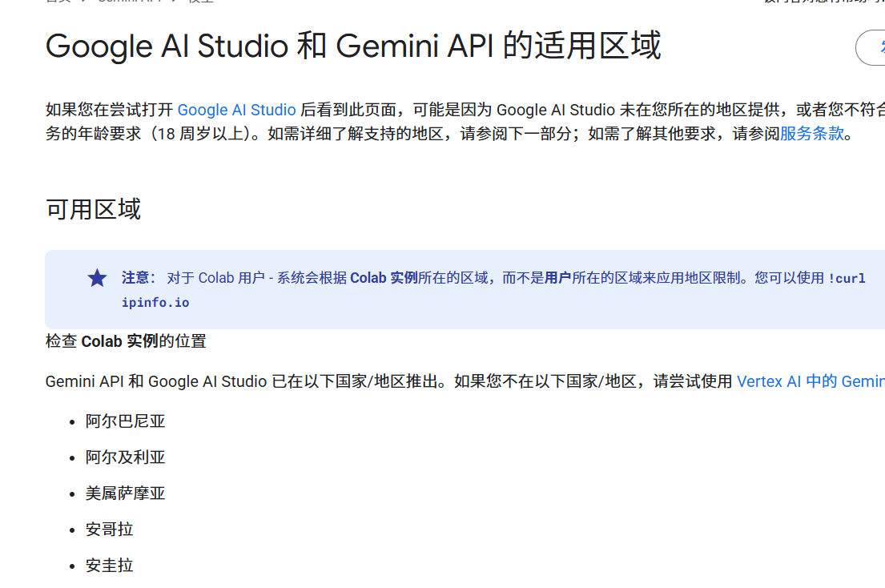Click the 美属萨摩亚 list item
Screen dimensions: 885x588
click(x=125, y=493)
